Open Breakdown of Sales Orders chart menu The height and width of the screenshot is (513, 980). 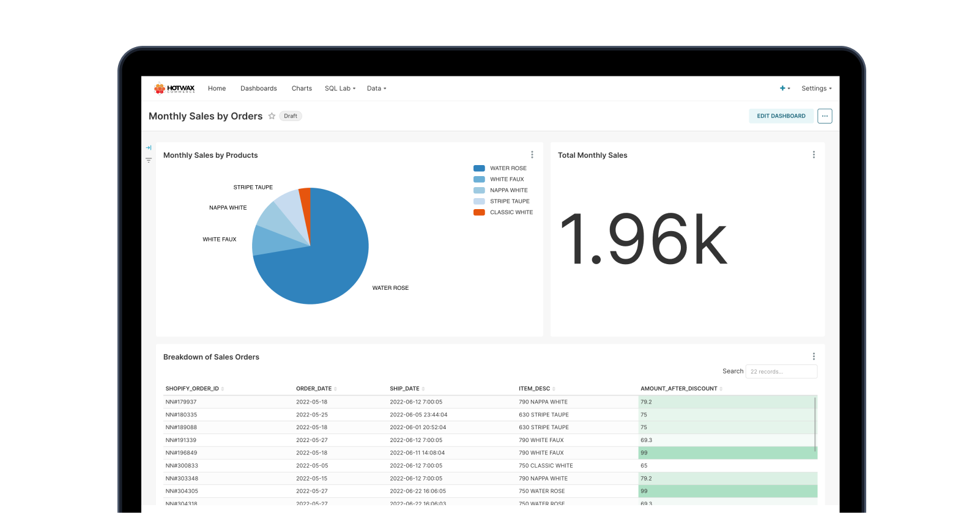(x=814, y=356)
